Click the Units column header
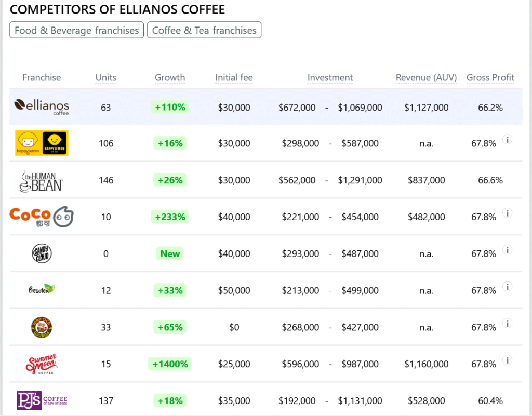 [x=106, y=77]
